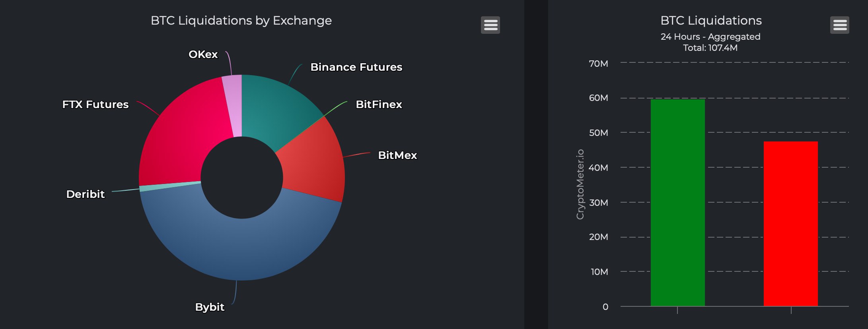Click the 60M axis label

(599, 98)
